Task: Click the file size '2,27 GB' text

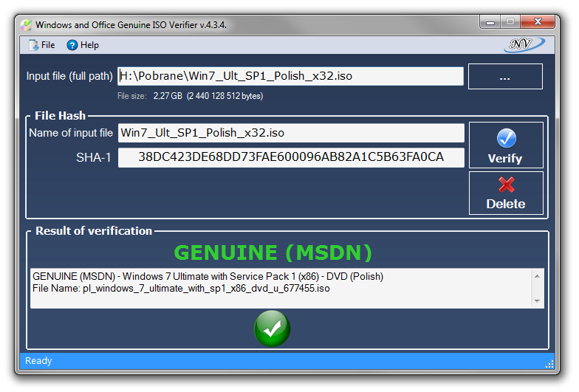Action: [x=168, y=96]
